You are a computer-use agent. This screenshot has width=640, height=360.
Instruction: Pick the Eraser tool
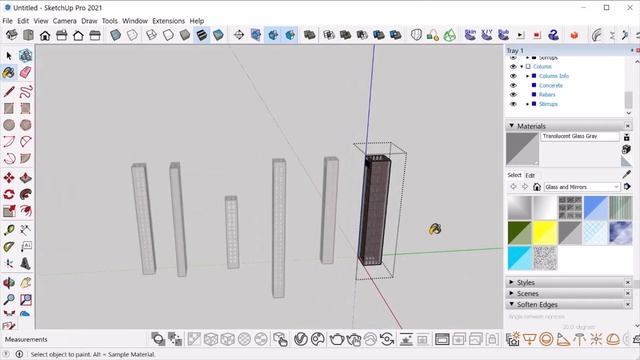click(x=25, y=73)
